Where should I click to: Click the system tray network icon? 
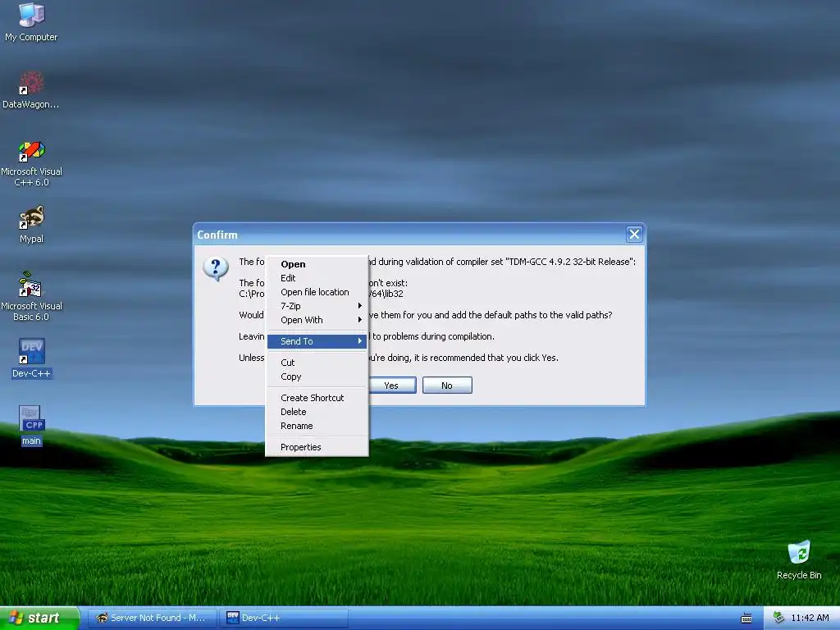tap(778, 618)
